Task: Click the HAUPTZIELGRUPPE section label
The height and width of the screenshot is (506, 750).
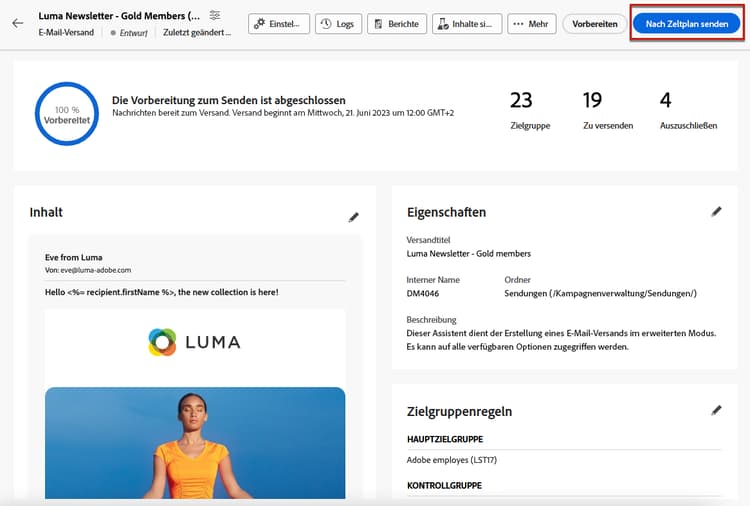Action: (x=445, y=439)
